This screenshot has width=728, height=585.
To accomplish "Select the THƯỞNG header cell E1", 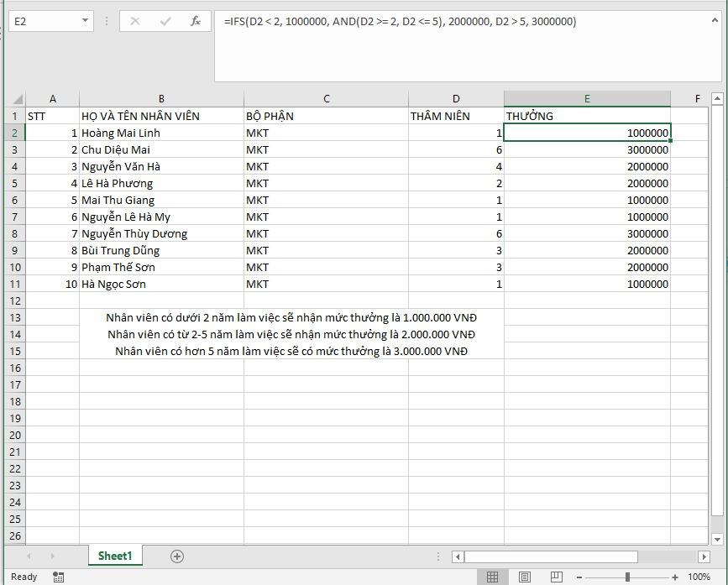I will 586,116.
